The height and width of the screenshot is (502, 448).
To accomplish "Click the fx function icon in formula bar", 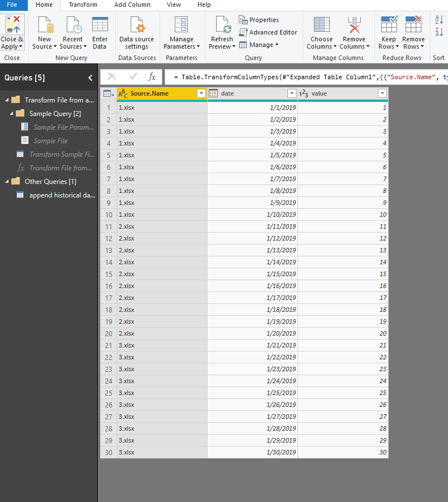I will click(152, 76).
